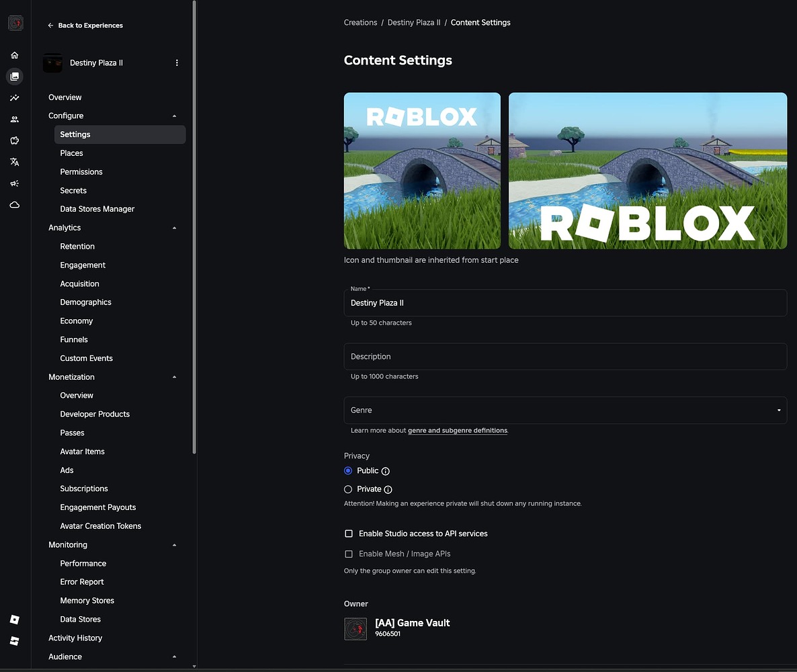Open Performance monitoring page
Image resolution: width=797 pixels, height=672 pixels.
point(83,563)
